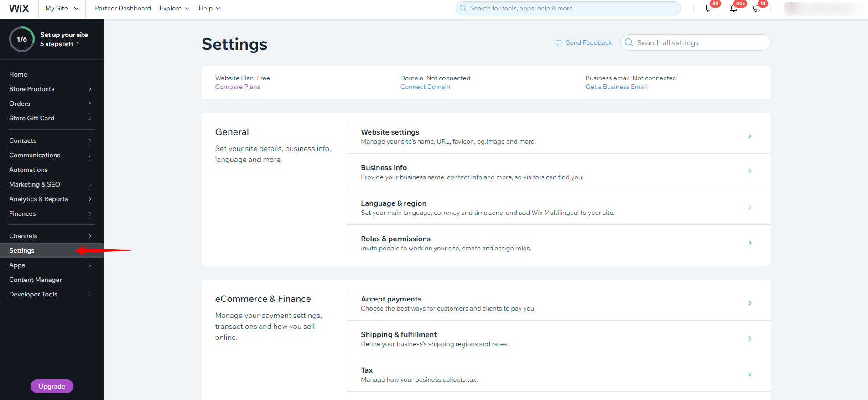Click the magnifier in Search all settings
Viewport: 868px width, 400px height.
(x=629, y=42)
